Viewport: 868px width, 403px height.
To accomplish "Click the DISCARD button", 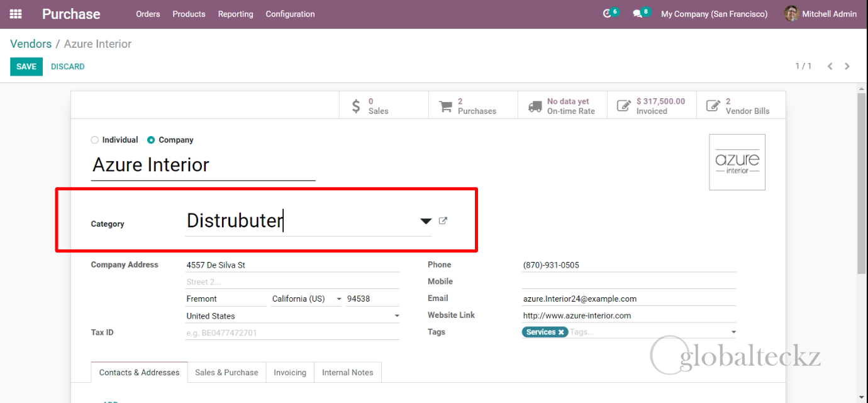I will (67, 67).
